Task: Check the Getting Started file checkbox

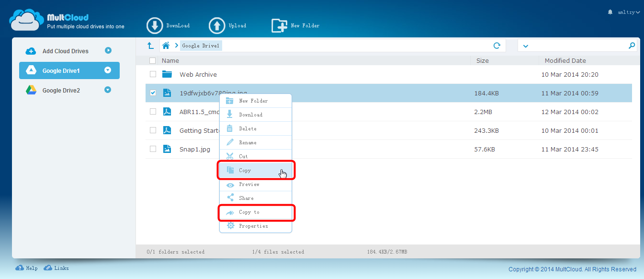Action: pos(153,130)
